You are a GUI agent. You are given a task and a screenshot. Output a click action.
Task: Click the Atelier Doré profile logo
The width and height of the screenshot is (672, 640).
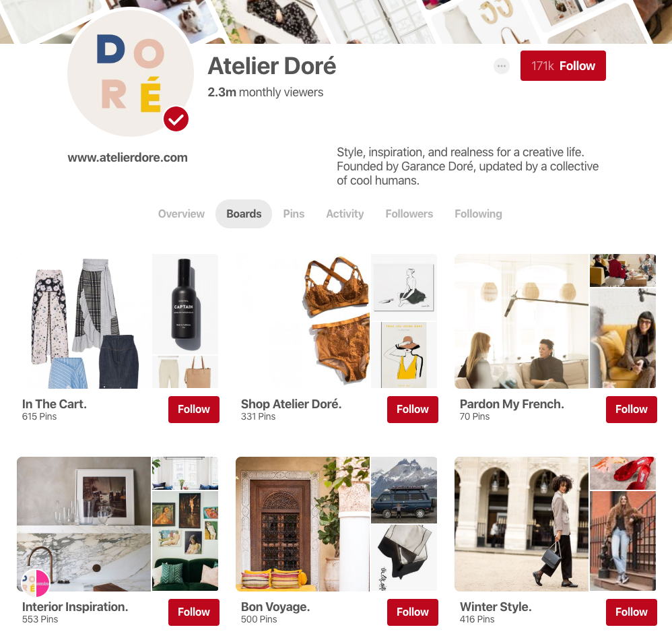(x=131, y=73)
